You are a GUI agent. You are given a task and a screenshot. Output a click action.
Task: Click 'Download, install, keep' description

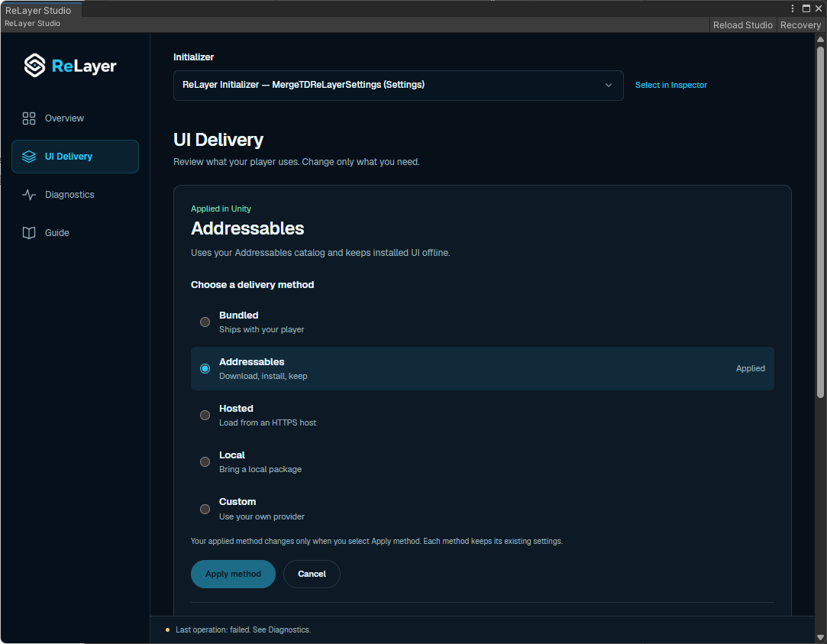(x=263, y=376)
